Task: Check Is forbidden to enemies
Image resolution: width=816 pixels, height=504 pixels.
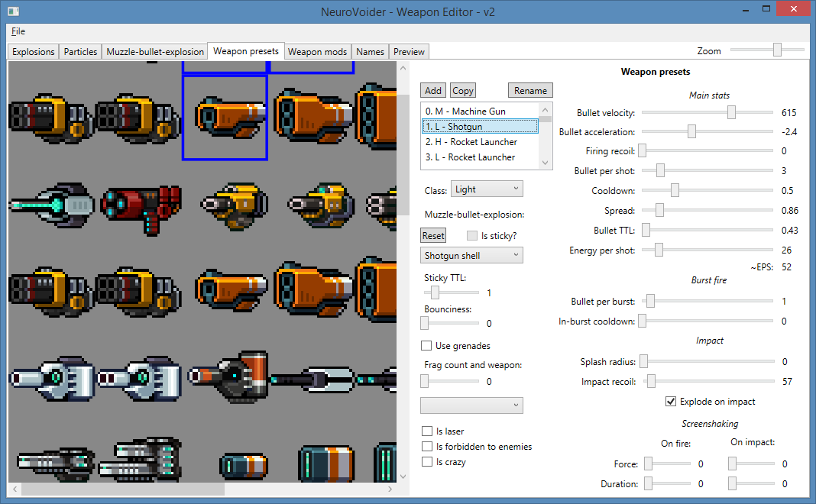Action: [x=427, y=446]
